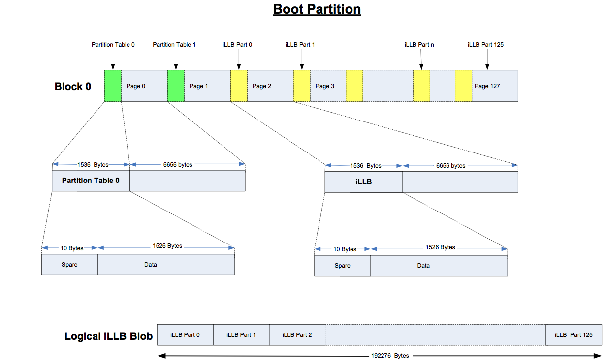This screenshot has width=606, height=364.
Task: Select the green Partition Table 1 block
Action: tap(176, 86)
